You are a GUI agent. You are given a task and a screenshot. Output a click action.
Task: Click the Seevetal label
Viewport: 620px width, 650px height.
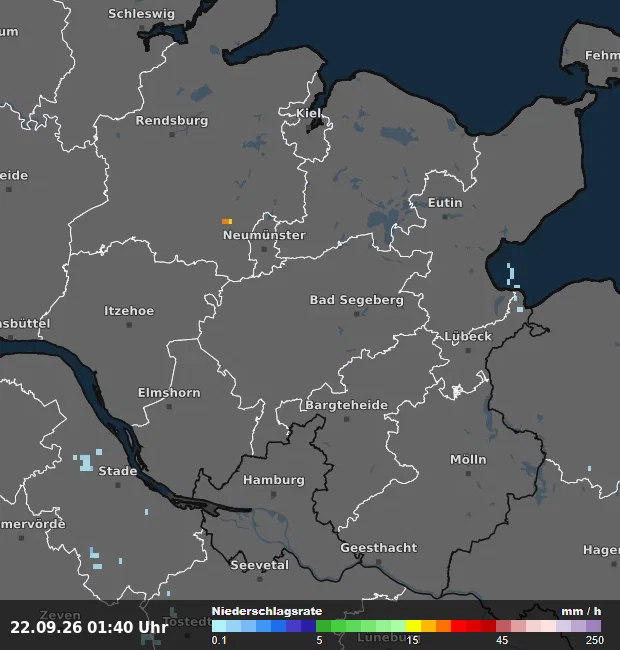(259, 565)
